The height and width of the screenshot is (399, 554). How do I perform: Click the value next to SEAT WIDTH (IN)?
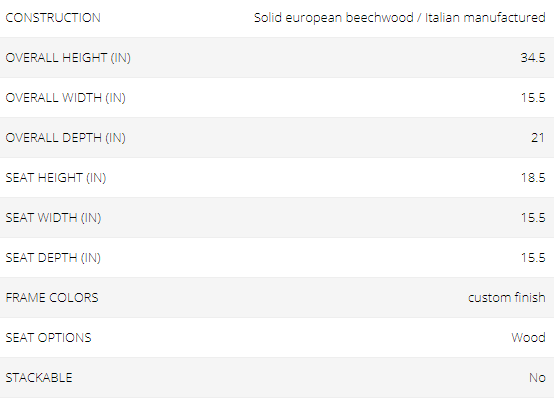[533, 217]
